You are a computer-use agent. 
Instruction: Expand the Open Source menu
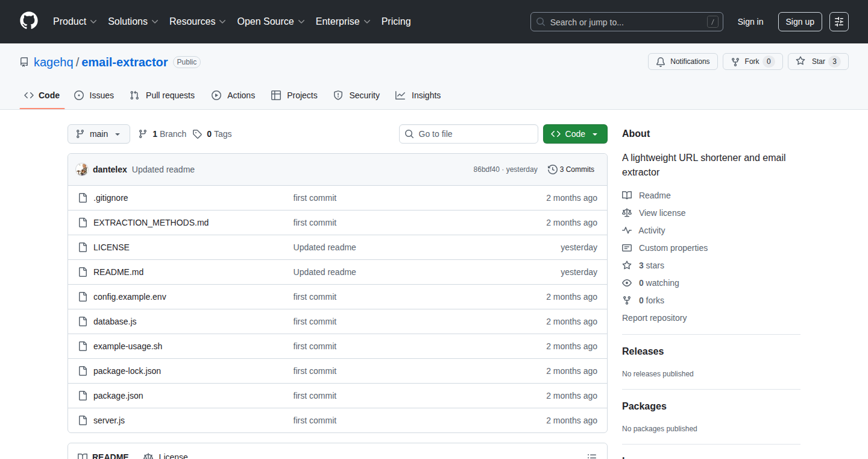coord(271,21)
